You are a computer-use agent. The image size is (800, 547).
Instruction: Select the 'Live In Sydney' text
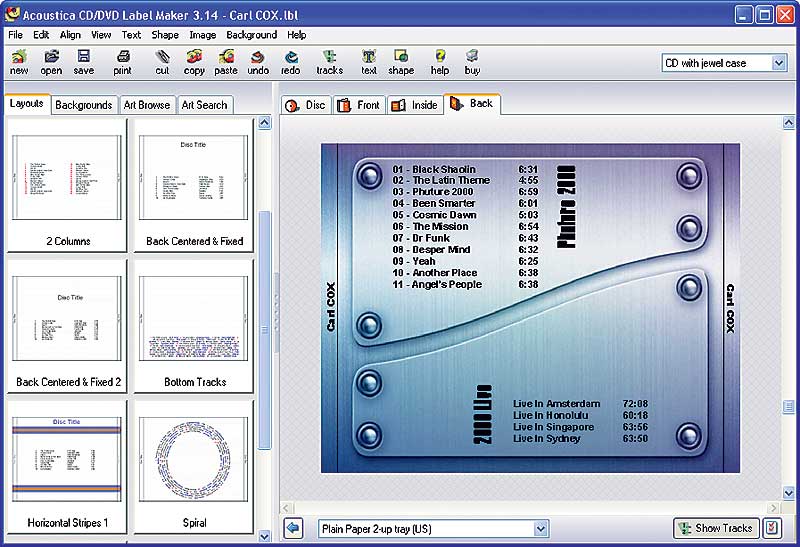click(546, 438)
